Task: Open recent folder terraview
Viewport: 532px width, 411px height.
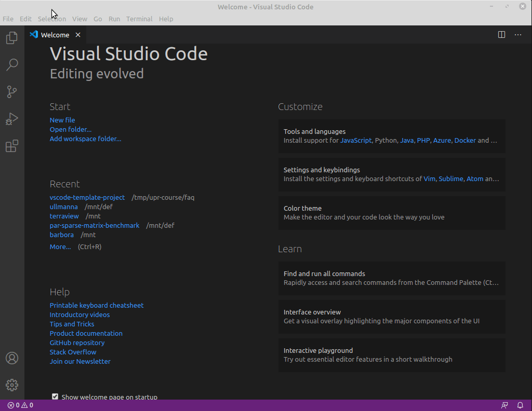Action: [64, 216]
